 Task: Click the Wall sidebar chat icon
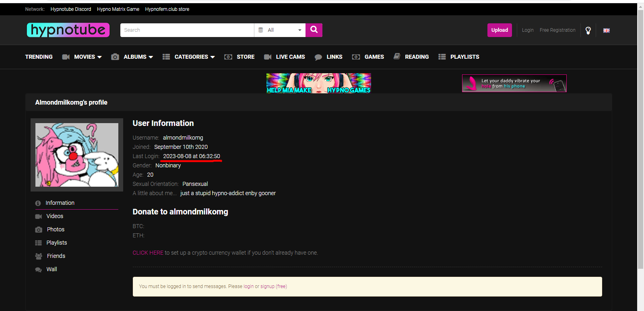coord(39,270)
